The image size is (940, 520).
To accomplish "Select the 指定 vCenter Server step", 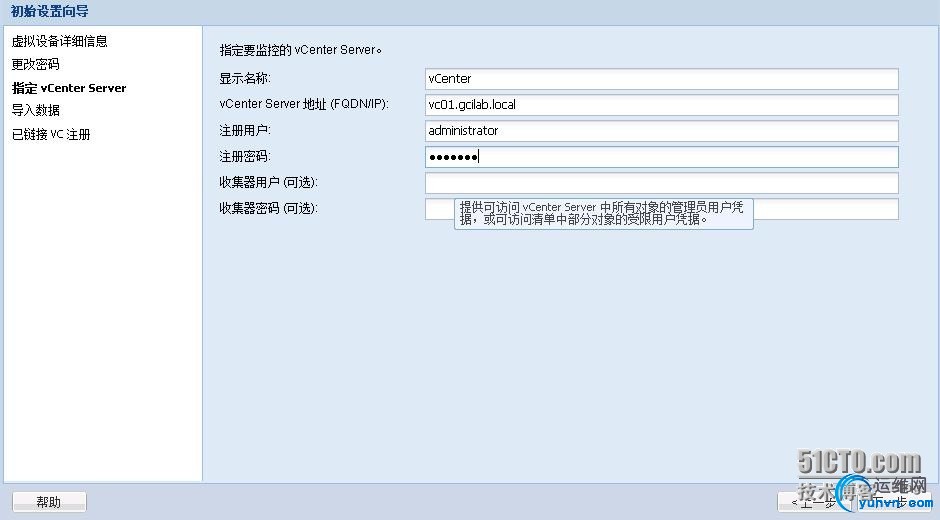I will pyautogui.click(x=69, y=88).
